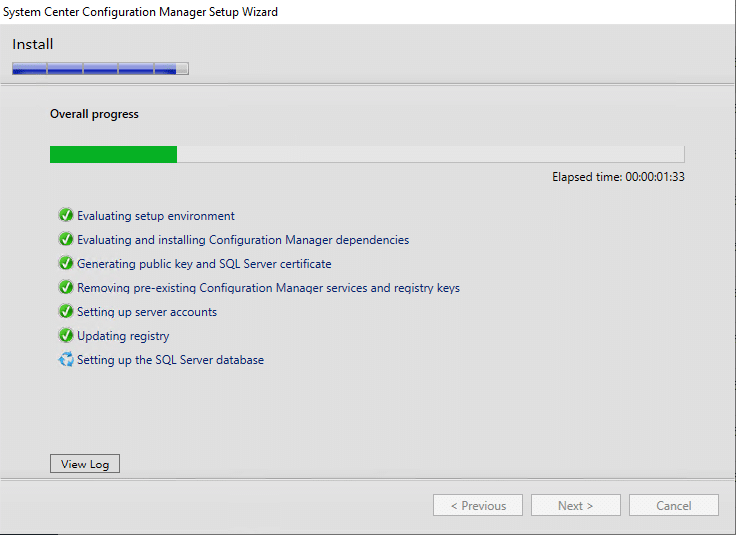Select 'Setting up the SQL Server database' text

point(170,360)
